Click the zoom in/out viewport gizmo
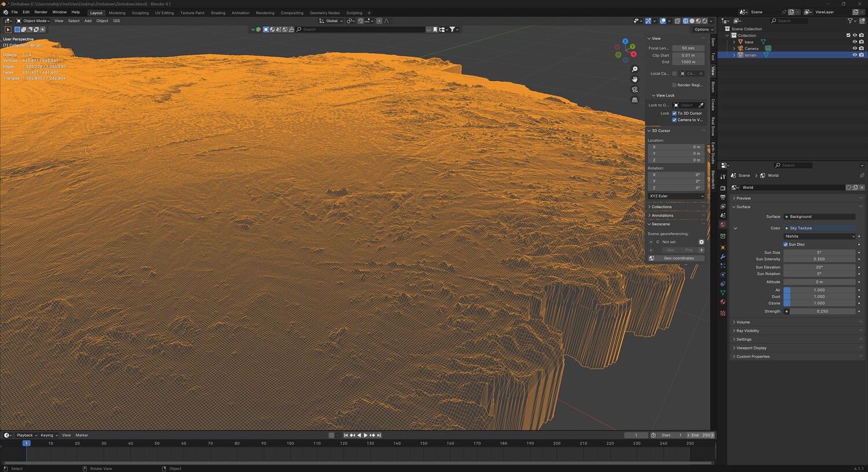 tap(635, 69)
